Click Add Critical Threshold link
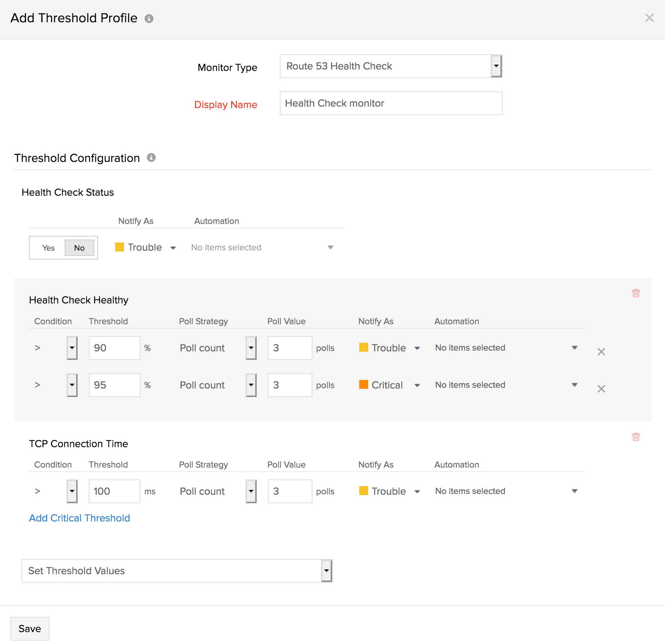The image size is (665, 644). point(80,518)
